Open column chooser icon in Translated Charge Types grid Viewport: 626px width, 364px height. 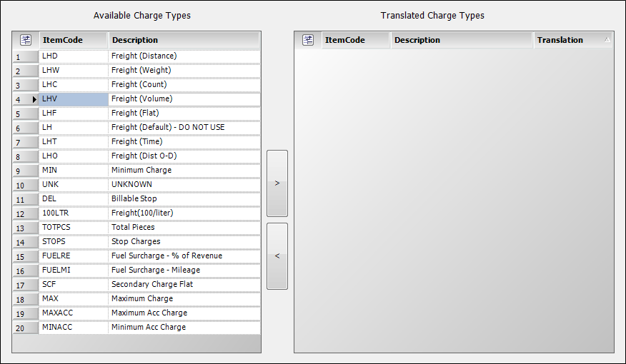tap(308, 40)
